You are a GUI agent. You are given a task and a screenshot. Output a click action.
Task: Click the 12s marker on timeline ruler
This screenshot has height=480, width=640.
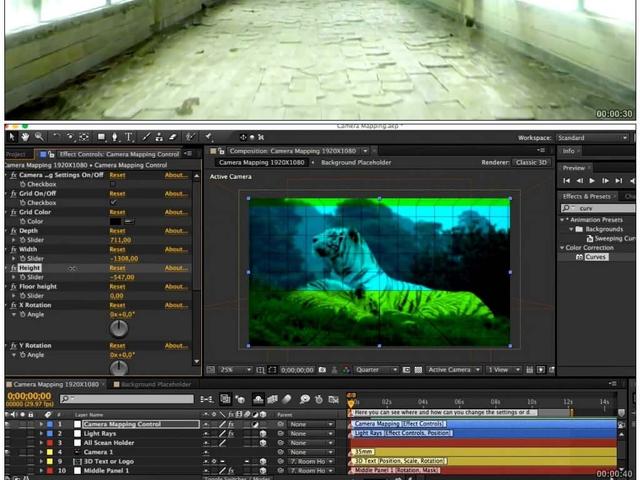click(568, 402)
